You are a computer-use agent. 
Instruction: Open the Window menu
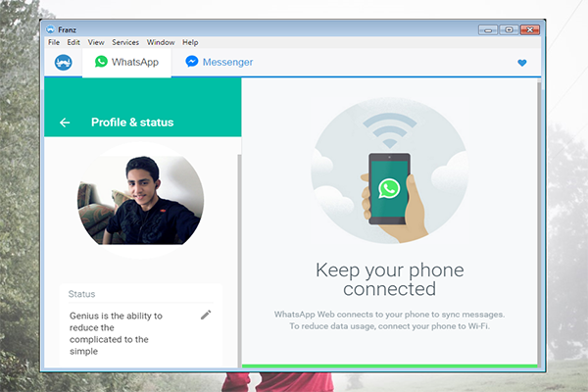pos(161,42)
